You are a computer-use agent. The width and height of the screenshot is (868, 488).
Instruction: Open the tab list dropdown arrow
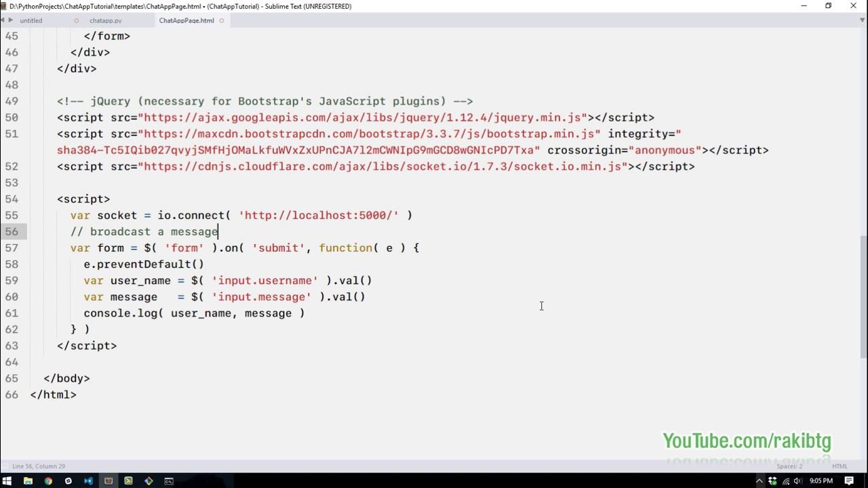(861, 20)
